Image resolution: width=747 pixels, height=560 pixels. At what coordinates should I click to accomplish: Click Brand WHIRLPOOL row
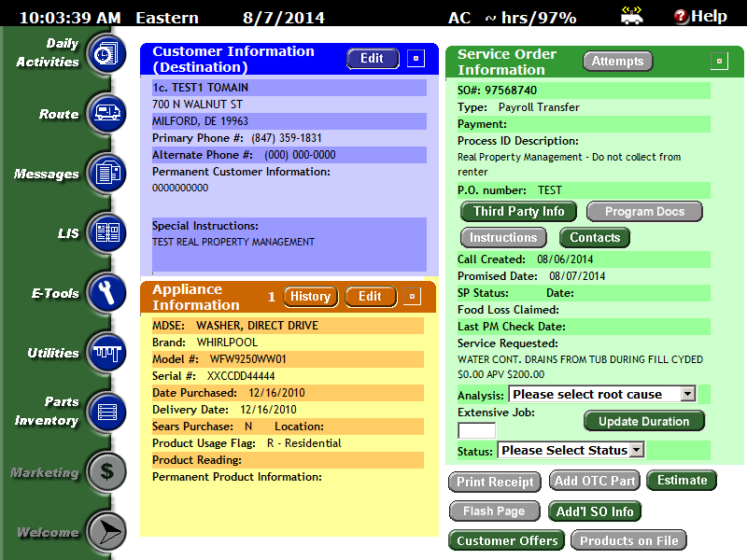pyautogui.click(x=288, y=343)
